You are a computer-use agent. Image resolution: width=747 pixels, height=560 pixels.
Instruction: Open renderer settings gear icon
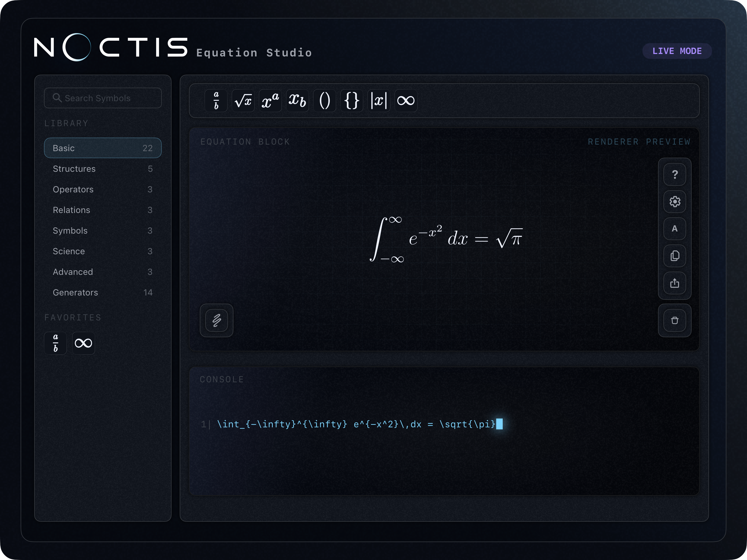coord(675,202)
